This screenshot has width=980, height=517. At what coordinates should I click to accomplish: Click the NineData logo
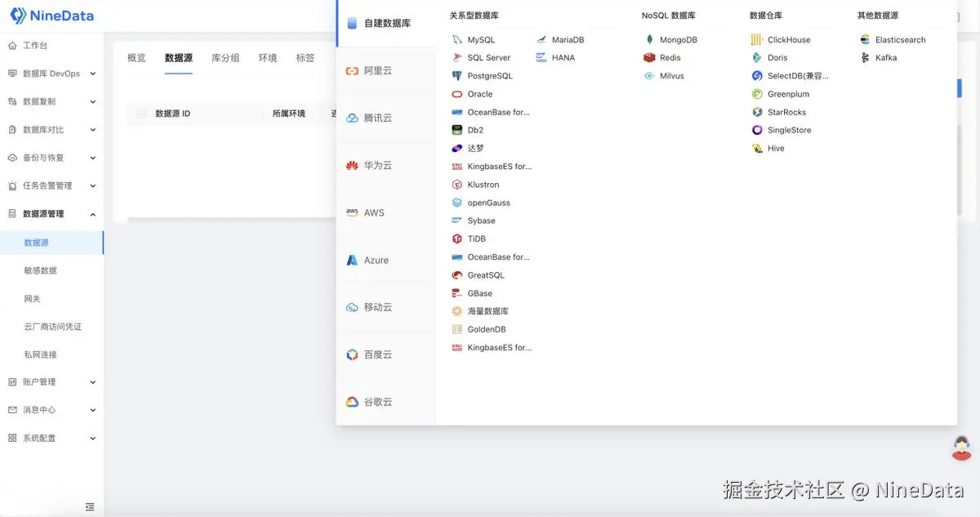click(x=51, y=16)
